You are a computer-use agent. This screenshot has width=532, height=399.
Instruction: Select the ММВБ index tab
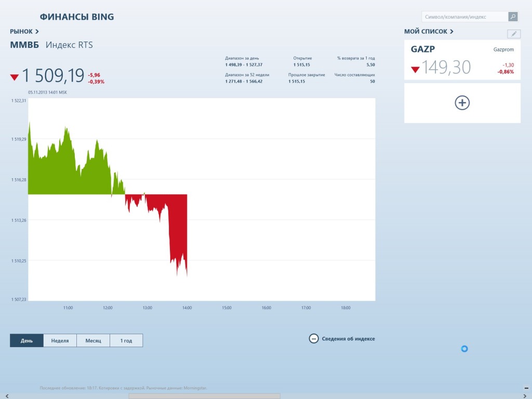(x=24, y=45)
